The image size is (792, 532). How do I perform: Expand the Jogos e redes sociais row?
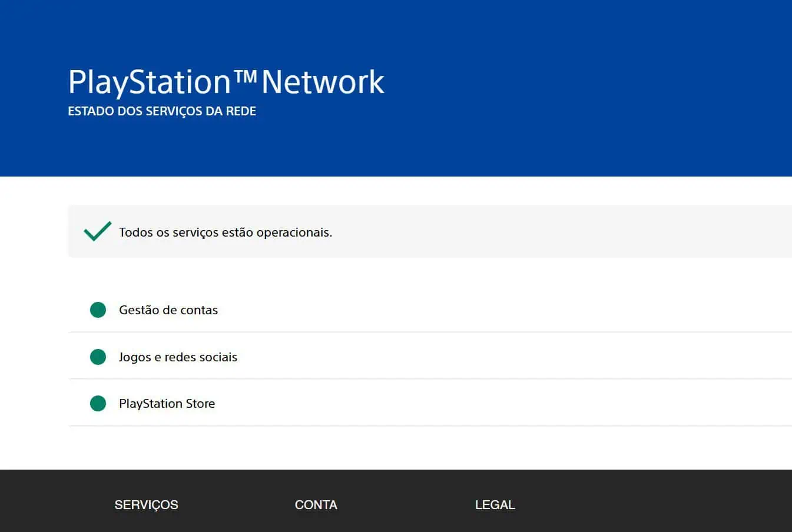(430, 356)
